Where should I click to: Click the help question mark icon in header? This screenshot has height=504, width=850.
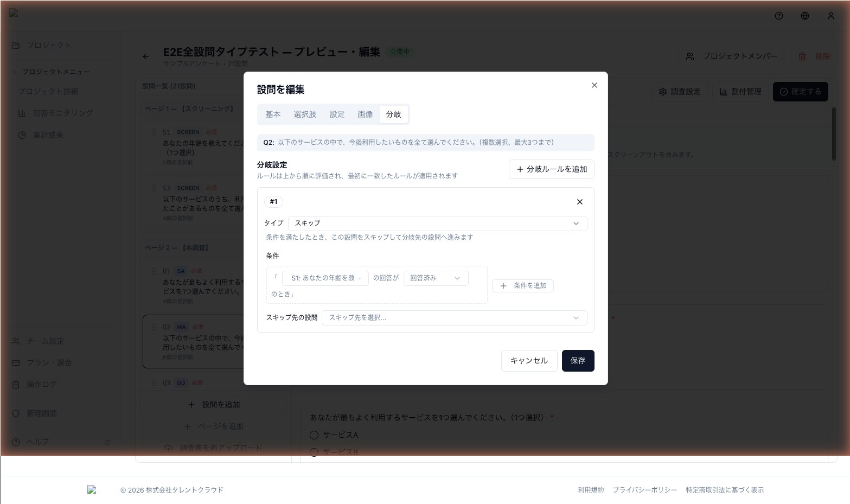(x=778, y=16)
